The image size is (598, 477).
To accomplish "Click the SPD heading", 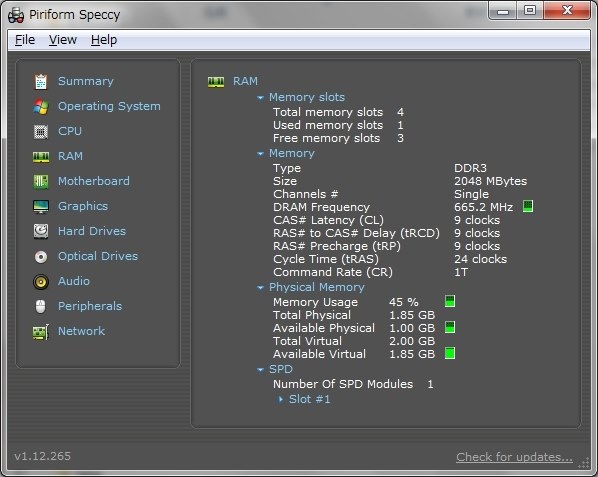I will tap(281, 369).
